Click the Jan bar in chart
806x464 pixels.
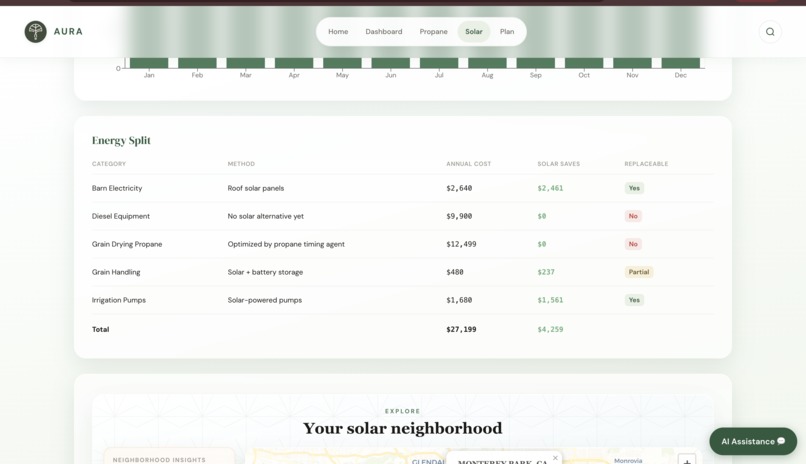(149, 63)
